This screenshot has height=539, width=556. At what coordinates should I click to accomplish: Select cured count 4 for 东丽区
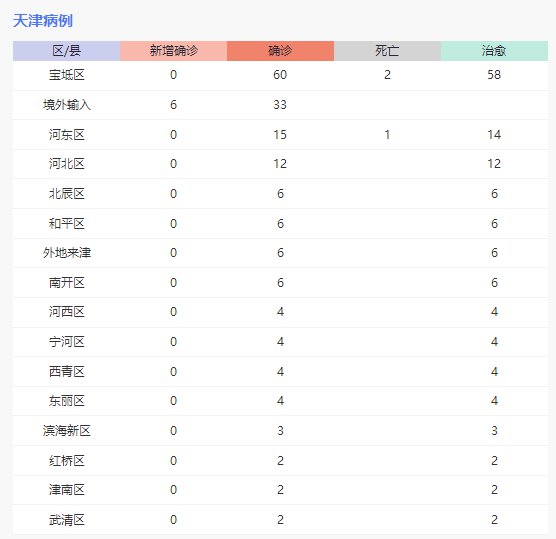[x=494, y=401]
